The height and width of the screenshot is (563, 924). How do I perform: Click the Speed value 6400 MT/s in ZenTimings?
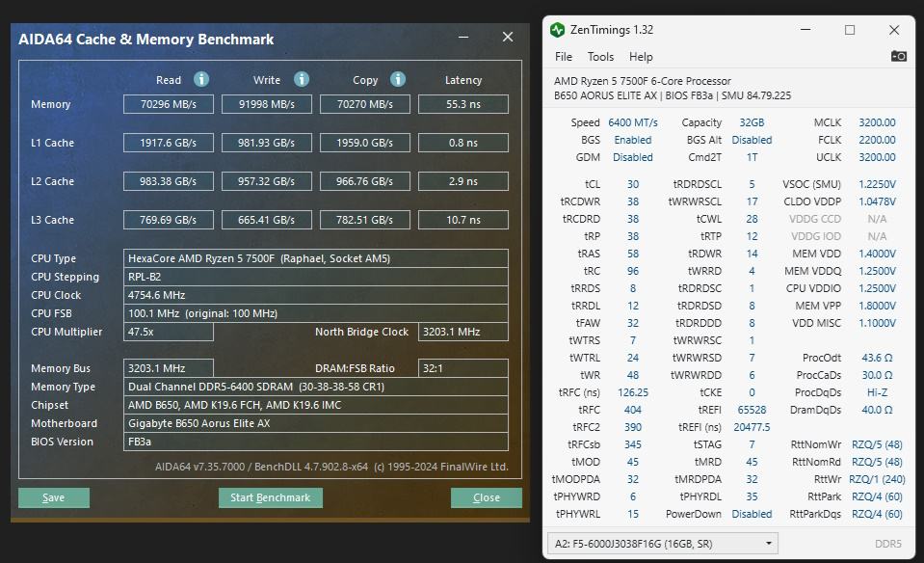point(633,122)
